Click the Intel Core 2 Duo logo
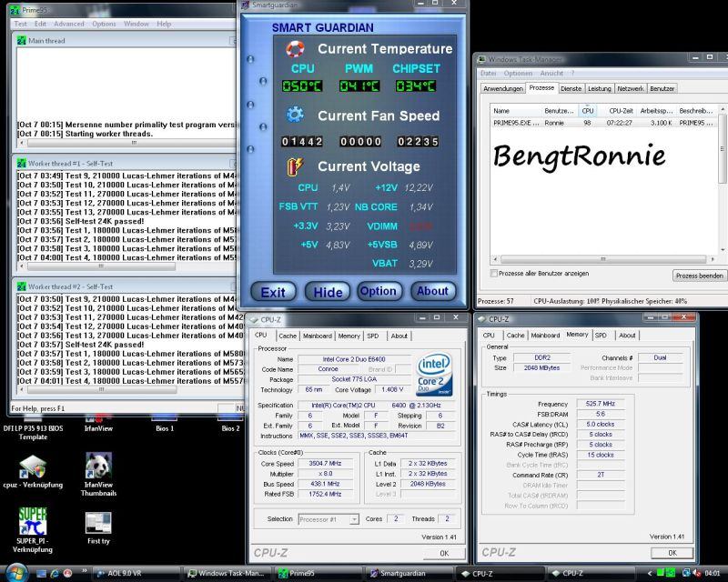Viewport: 728px width, 582px height. coord(434,375)
